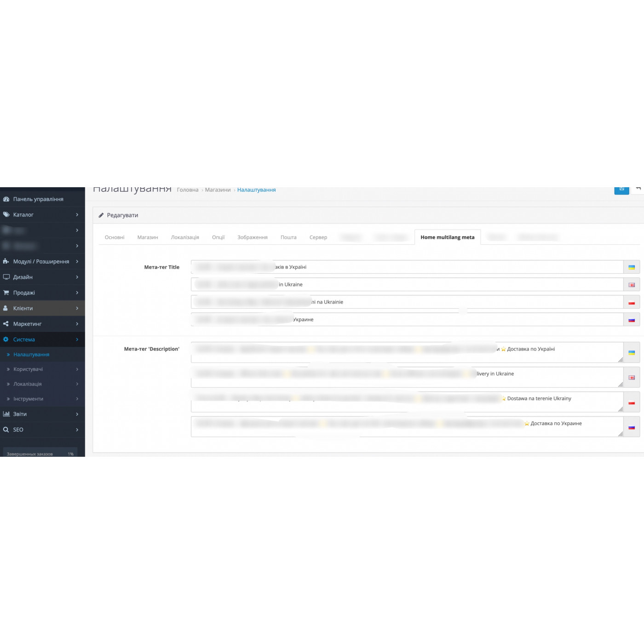Click the shopping cart icon for Продажі
This screenshot has height=644, width=644.
(6, 293)
